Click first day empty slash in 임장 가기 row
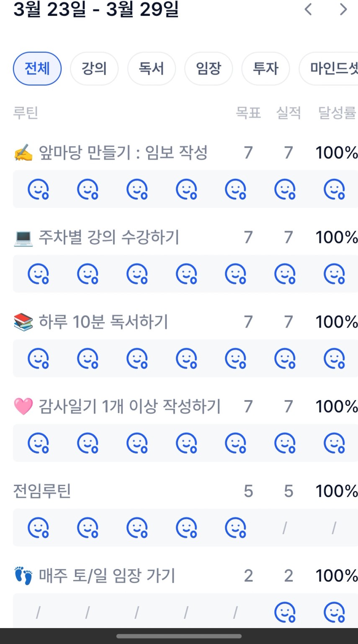The image size is (358, 644). pos(38,613)
